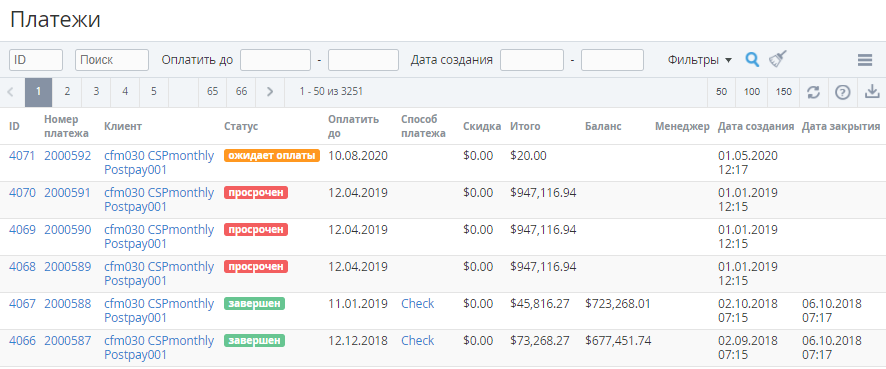Open the help question mark icon
The height and width of the screenshot is (369, 886).
pos(842,92)
